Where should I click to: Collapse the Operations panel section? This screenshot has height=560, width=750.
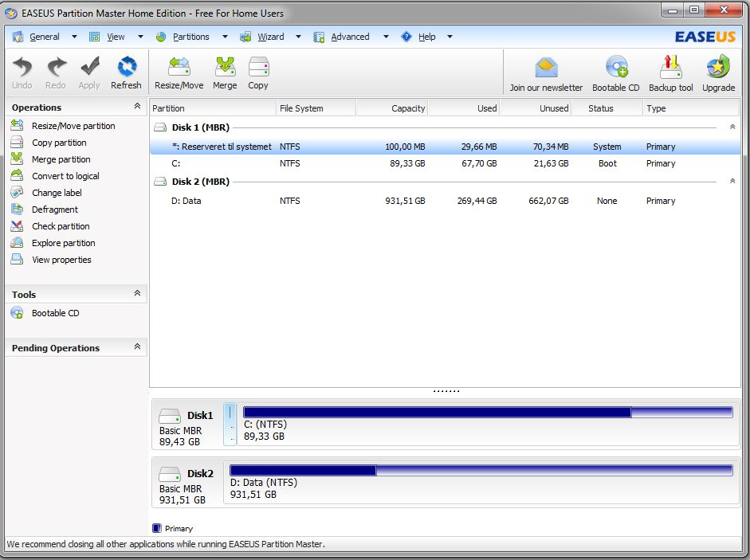137,107
